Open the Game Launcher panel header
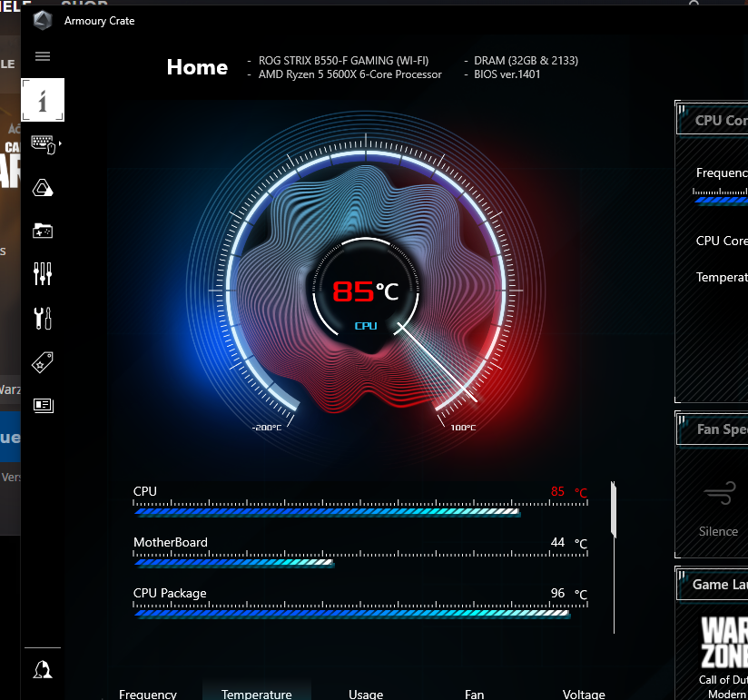 pos(713,584)
